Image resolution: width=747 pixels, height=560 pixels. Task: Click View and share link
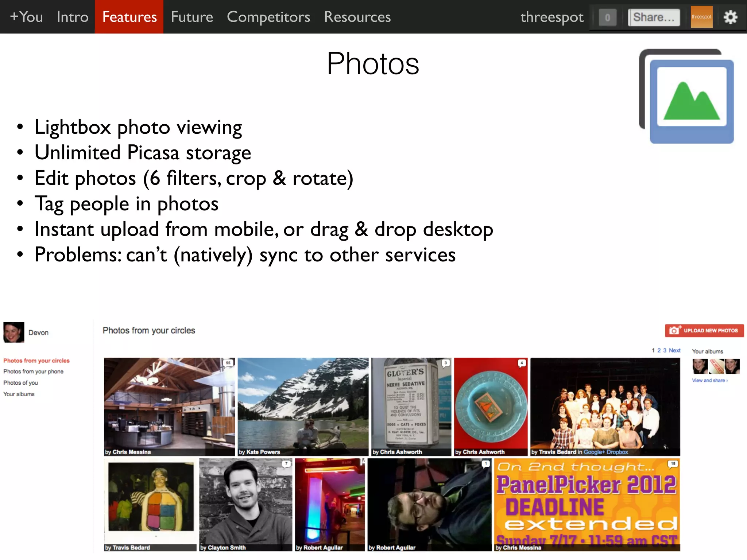click(710, 380)
